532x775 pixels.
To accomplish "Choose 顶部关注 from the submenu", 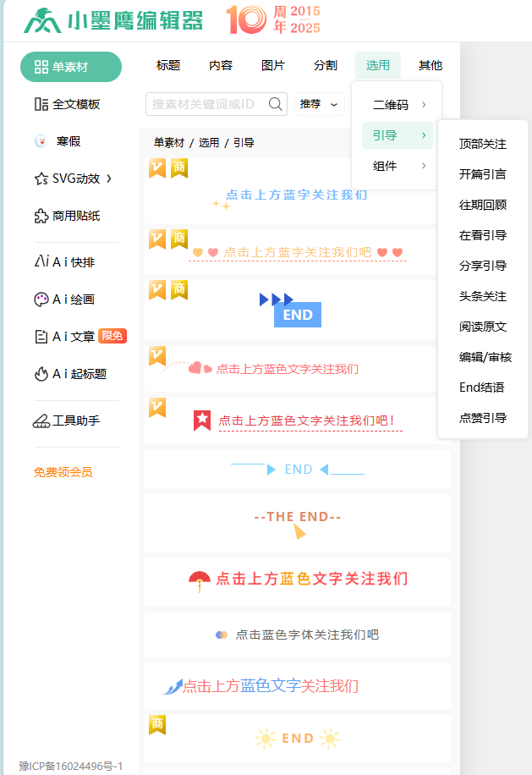I will pos(483,144).
